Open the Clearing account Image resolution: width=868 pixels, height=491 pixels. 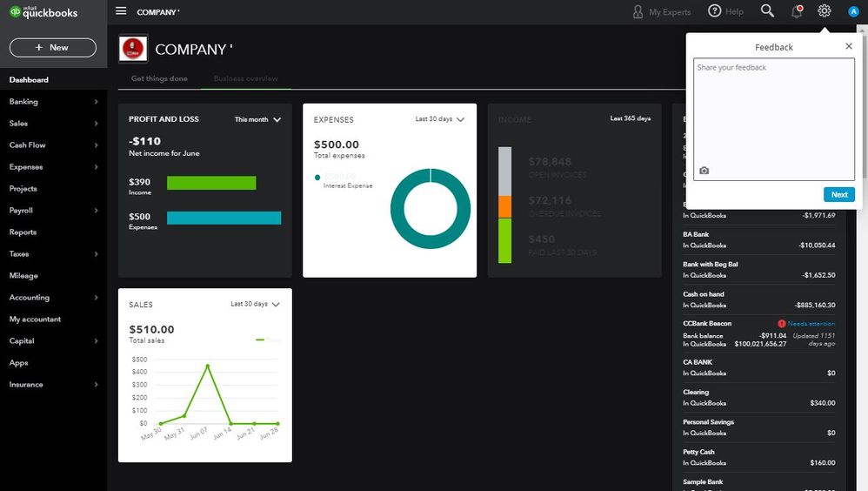(759, 397)
